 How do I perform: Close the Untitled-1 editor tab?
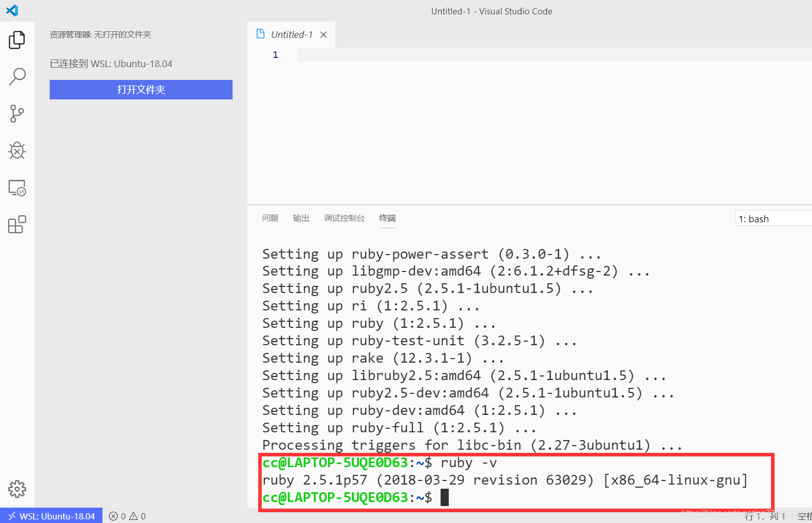tap(323, 34)
